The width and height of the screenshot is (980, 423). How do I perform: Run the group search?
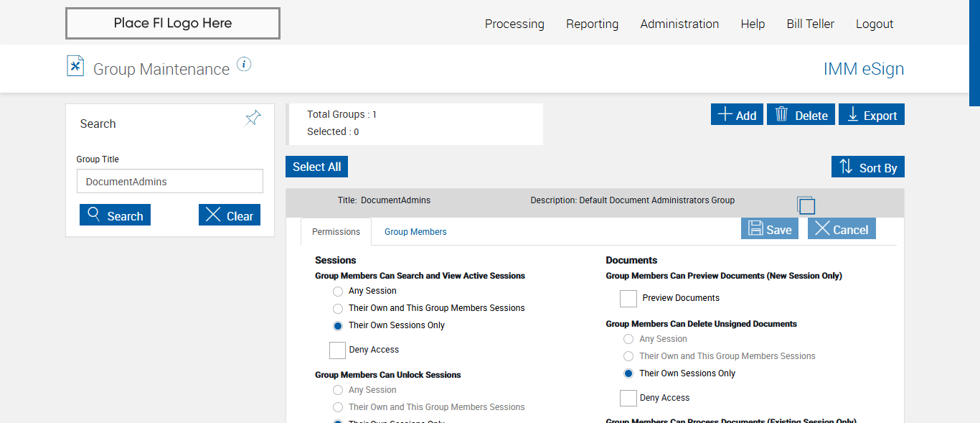pos(115,215)
